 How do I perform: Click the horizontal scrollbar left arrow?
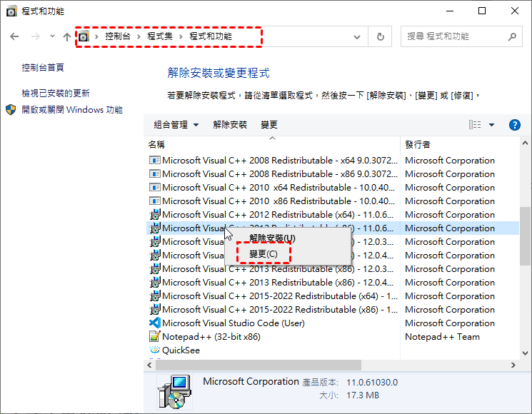click(x=149, y=365)
